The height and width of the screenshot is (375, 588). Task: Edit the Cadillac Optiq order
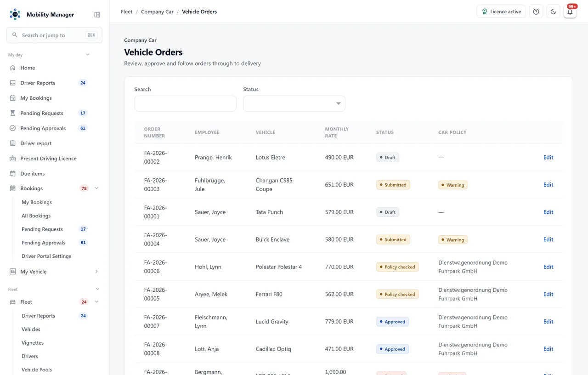[548, 349]
